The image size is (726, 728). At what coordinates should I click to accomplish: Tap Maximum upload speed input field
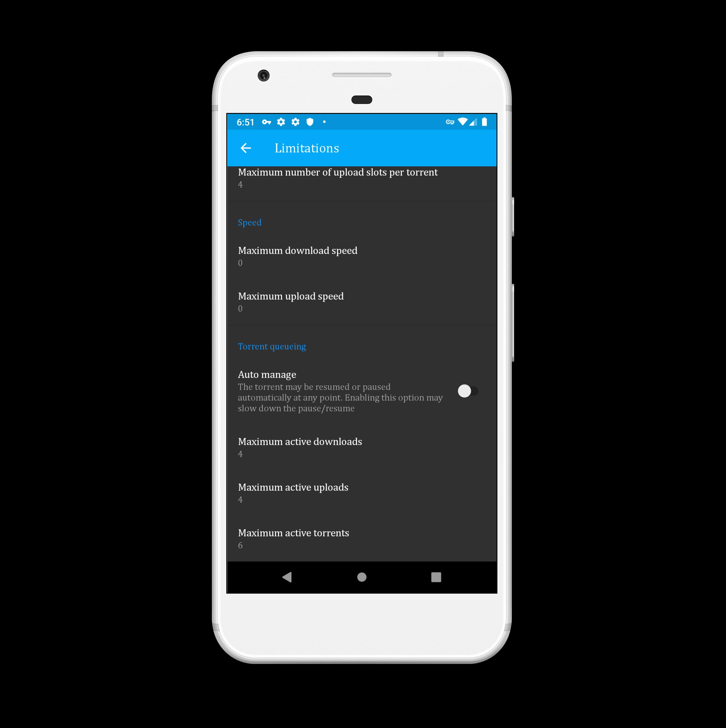click(x=362, y=302)
